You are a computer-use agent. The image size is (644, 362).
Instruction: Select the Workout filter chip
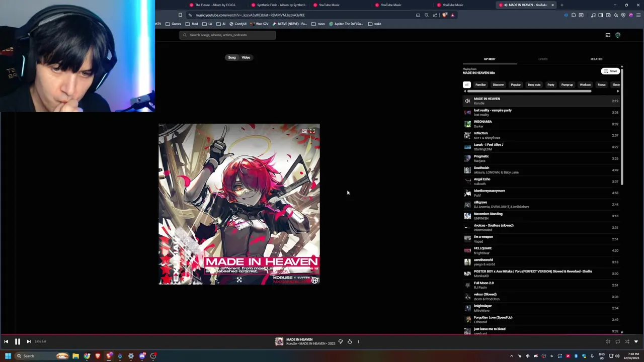click(585, 84)
